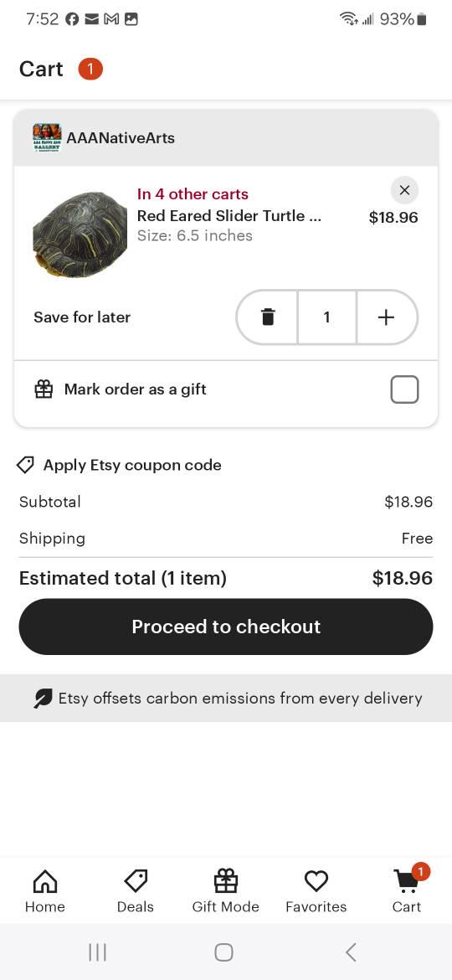The height and width of the screenshot is (980, 452).
Task: Open the turtle shell product thumbnail
Action: click(80, 235)
